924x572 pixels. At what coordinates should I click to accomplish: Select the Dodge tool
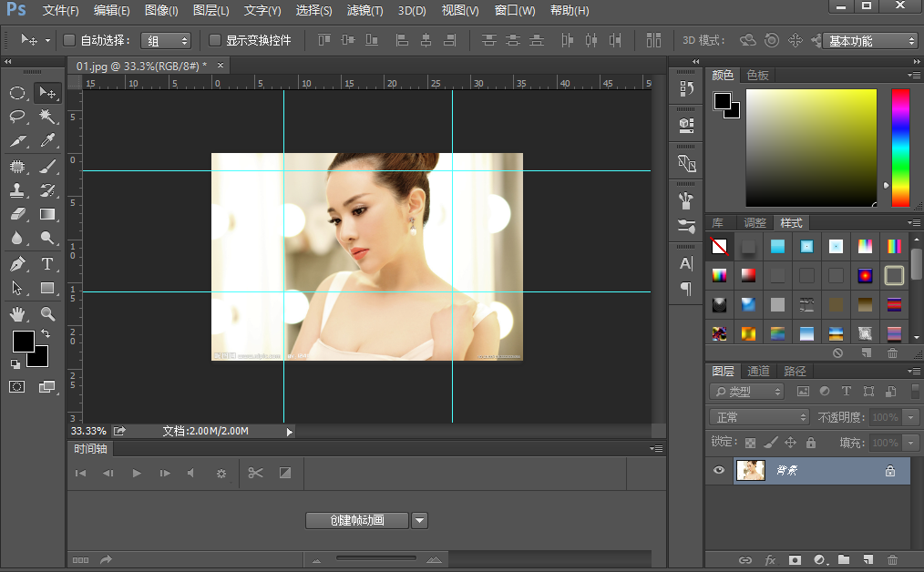[47, 238]
